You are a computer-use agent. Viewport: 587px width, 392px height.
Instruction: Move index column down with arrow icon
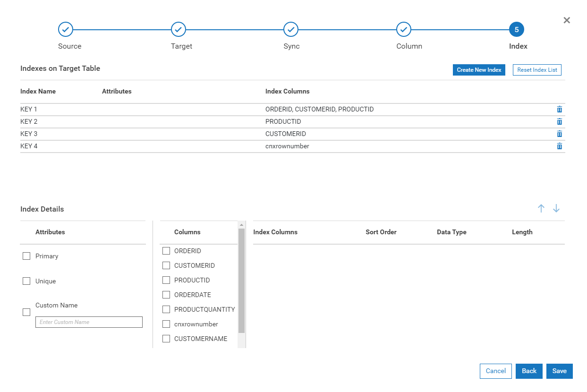coord(556,208)
